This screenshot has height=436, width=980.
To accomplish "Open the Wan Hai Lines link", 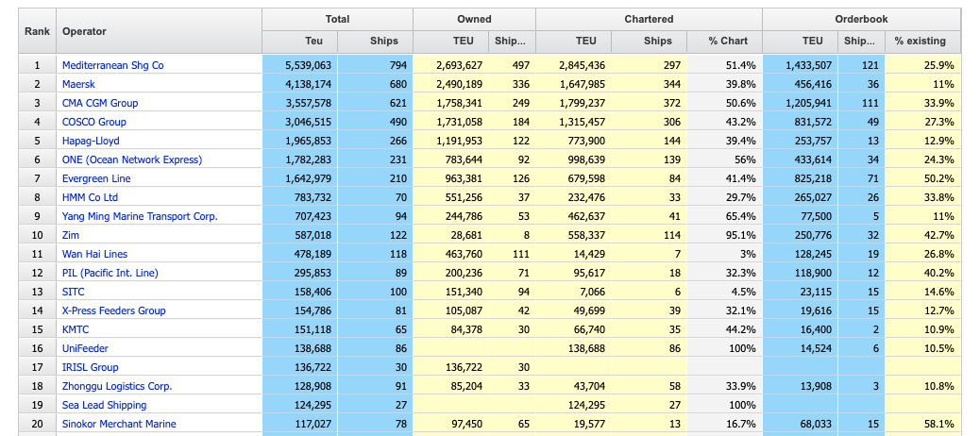I will (94, 254).
